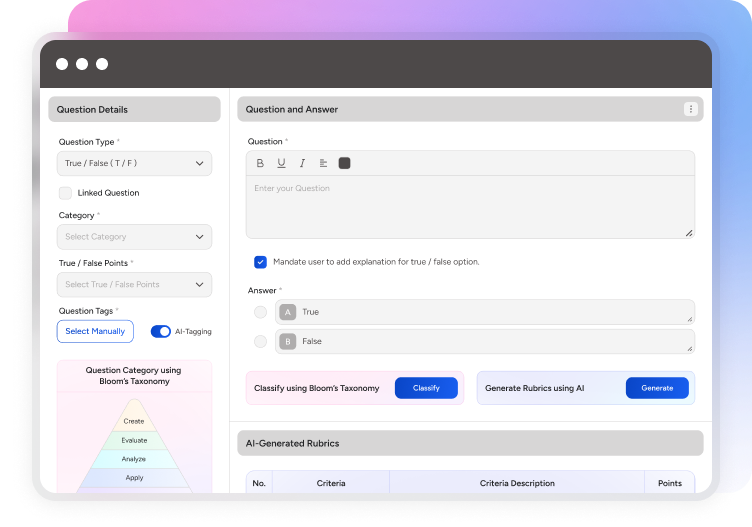Click the letter B badge on False option
This screenshot has height=527, width=752.
click(288, 341)
